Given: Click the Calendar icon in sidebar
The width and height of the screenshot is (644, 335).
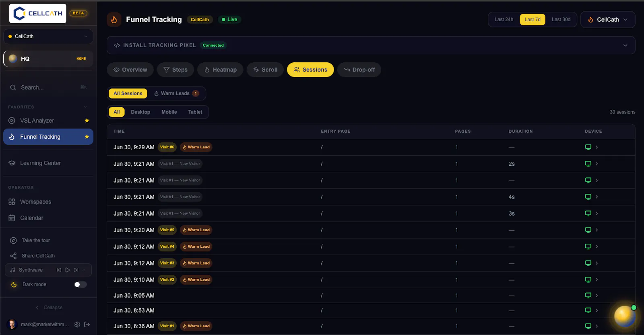Looking at the screenshot, I should 12,218.
